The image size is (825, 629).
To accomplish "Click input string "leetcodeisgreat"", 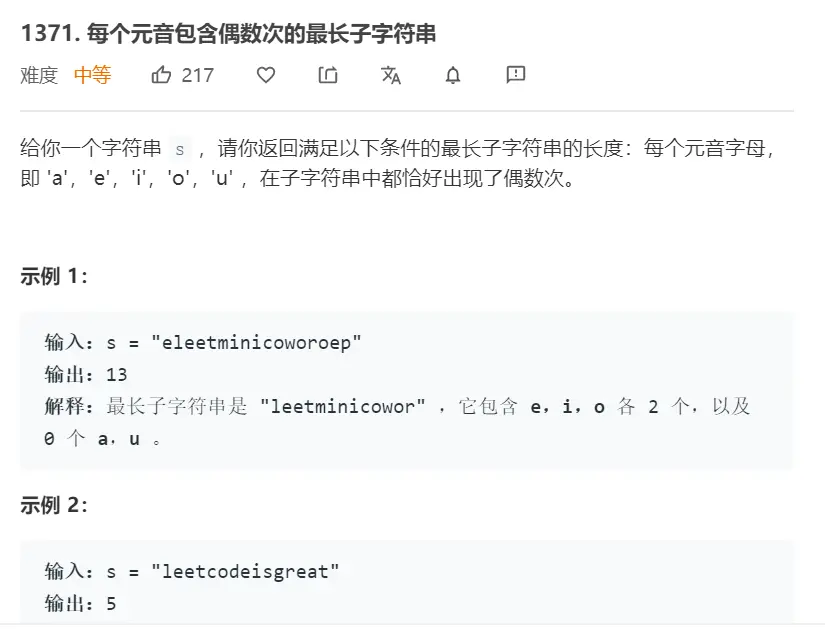I will (245, 571).
